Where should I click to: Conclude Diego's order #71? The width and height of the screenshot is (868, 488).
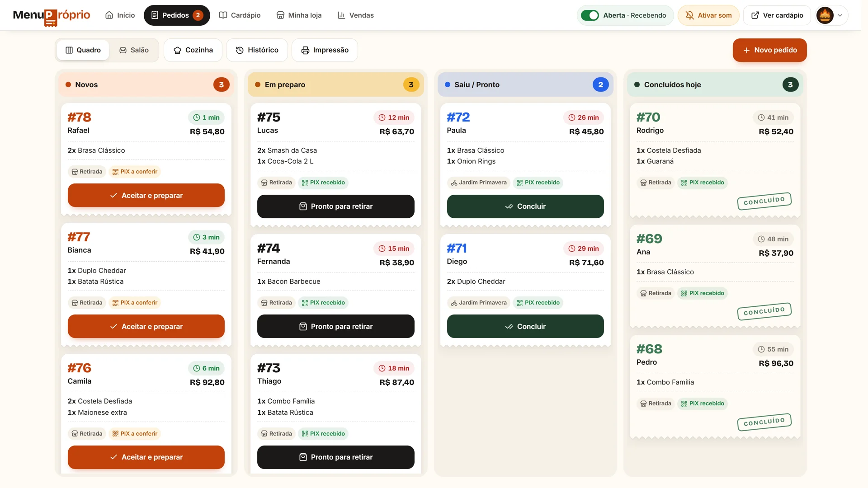[525, 326]
